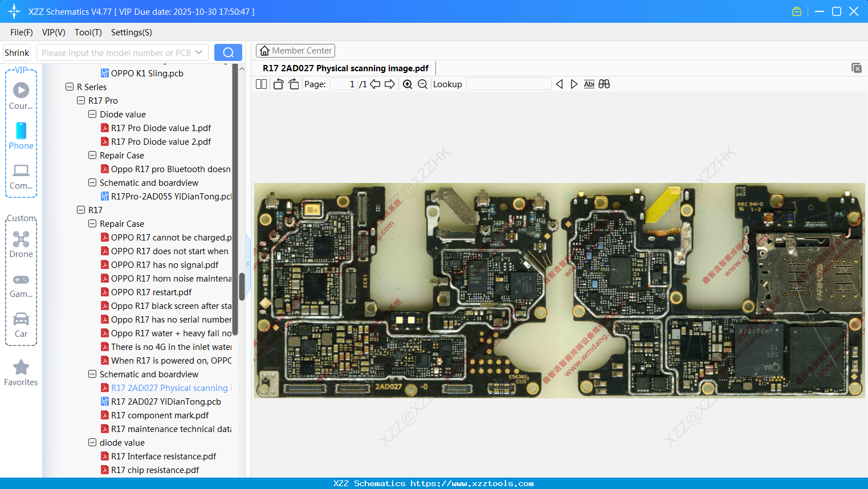Open the Settings(S) menu

coord(132,32)
